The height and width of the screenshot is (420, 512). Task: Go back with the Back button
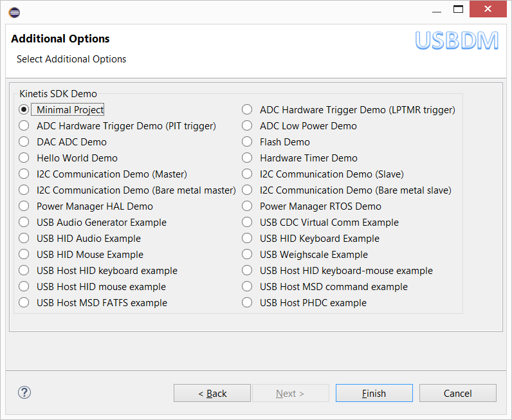[x=212, y=393]
